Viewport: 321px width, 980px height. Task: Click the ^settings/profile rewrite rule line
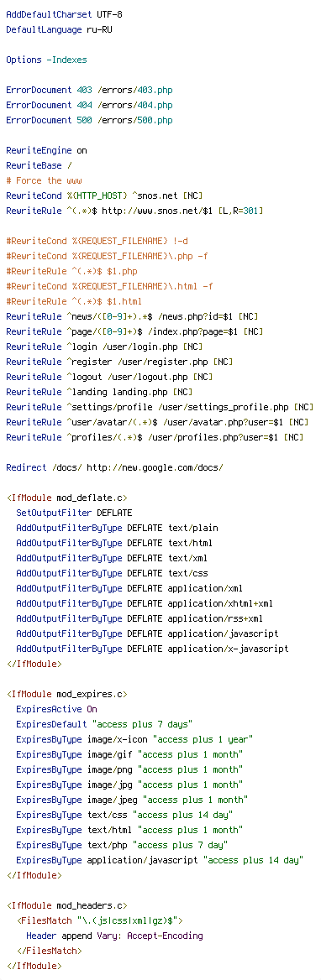pyautogui.click(x=160, y=408)
